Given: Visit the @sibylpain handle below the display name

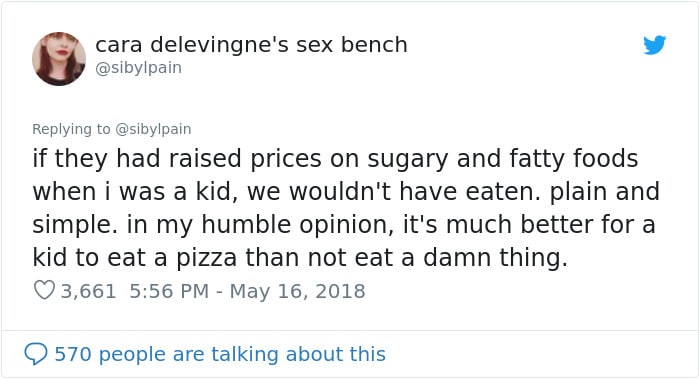Looking at the screenshot, I should (x=138, y=68).
